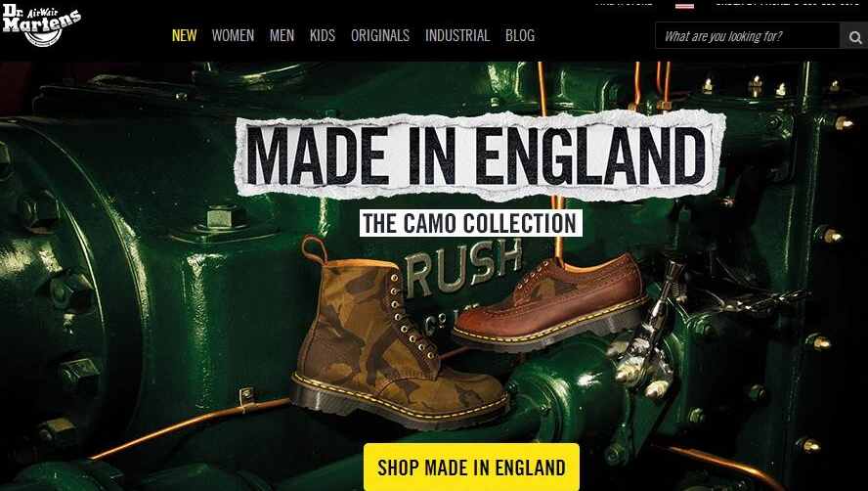Select the US flag country icon
The height and width of the screenshot is (491, 868).
point(684,5)
